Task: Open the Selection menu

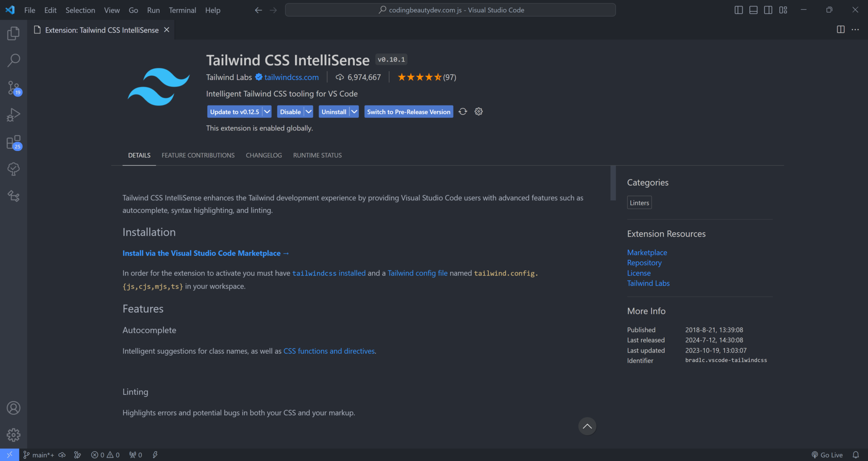Action: tap(80, 10)
